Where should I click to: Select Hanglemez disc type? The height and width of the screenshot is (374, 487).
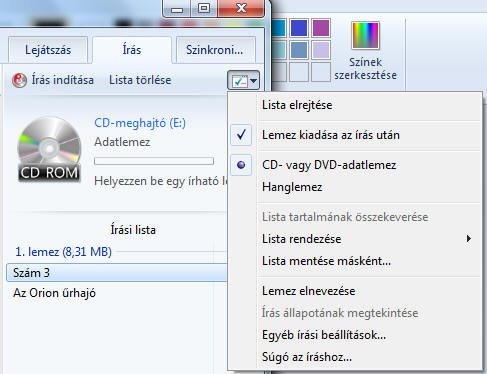(x=355, y=187)
